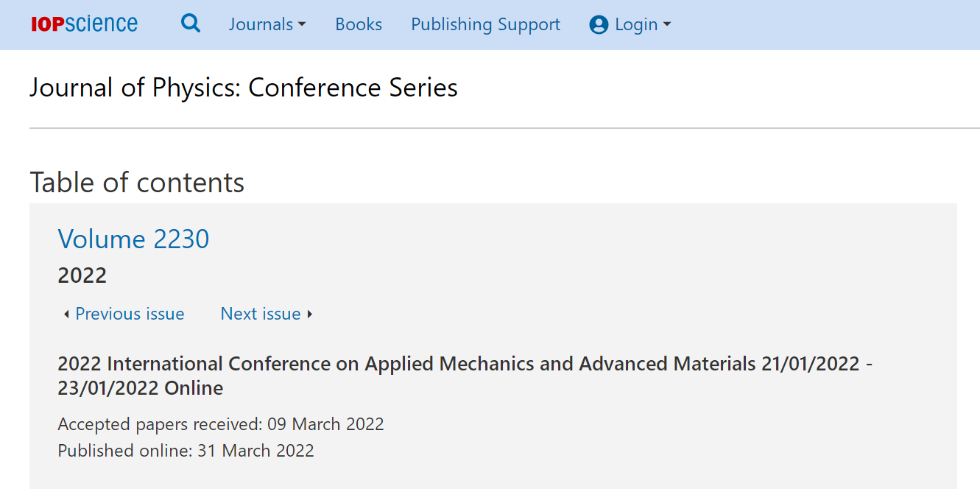
Task: Click the Applied Mechanics and Advanced Materials conference title
Action: pyautogui.click(x=465, y=376)
